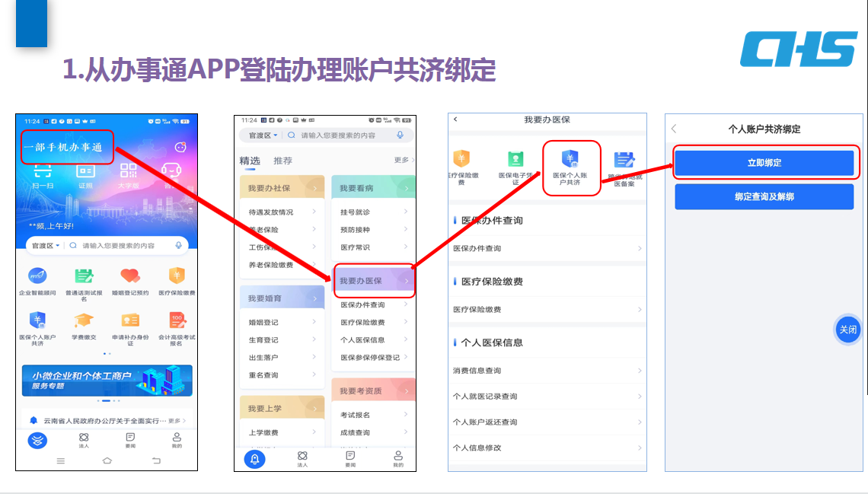
Task: Tap the blue home icon in the first screen's bottom bar
Action: [37, 441]
